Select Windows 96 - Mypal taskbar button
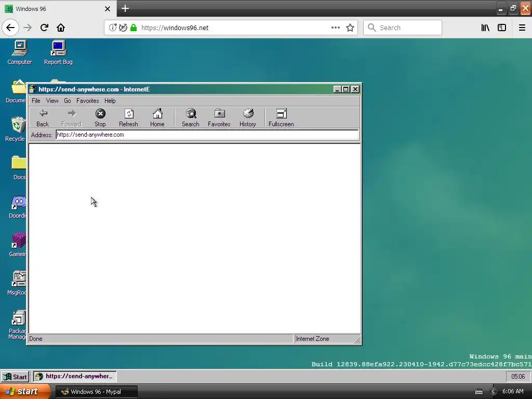532x399 pixels. (96, 392)
